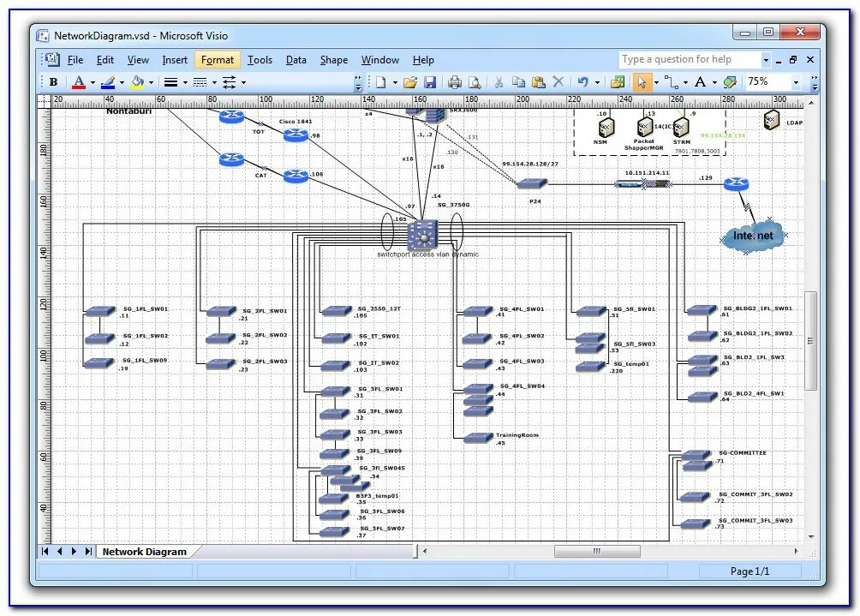860x616 pixels.
Task: Apply the red font color
Action: (x=79, y=82)
